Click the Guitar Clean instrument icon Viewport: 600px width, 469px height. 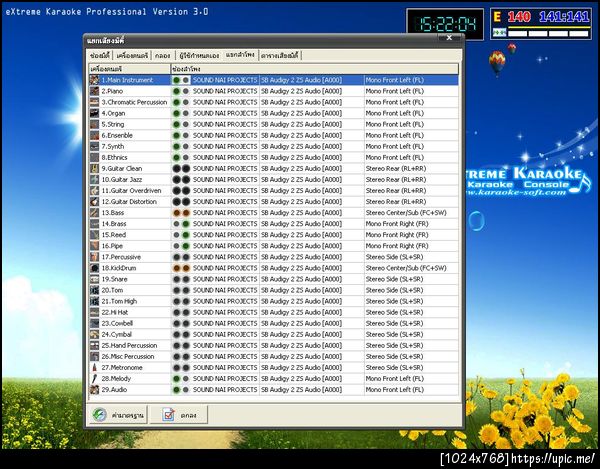[x=94, y=168]
